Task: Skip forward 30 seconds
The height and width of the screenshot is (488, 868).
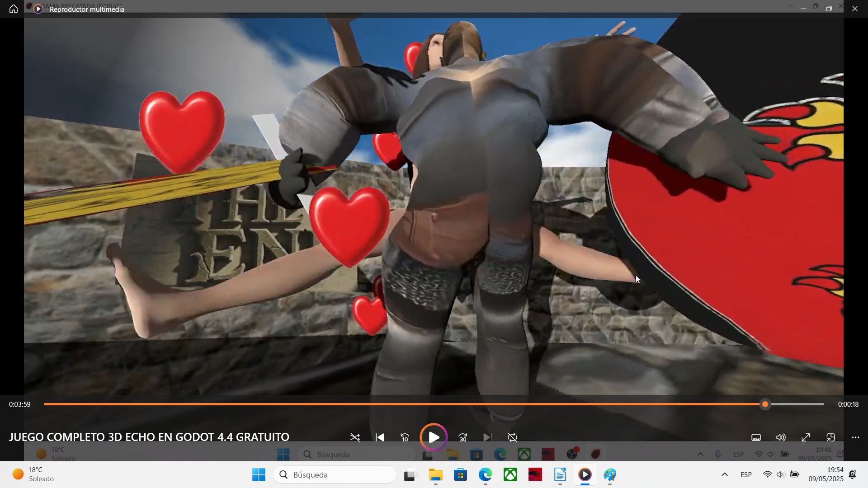Action: point(462,437)
